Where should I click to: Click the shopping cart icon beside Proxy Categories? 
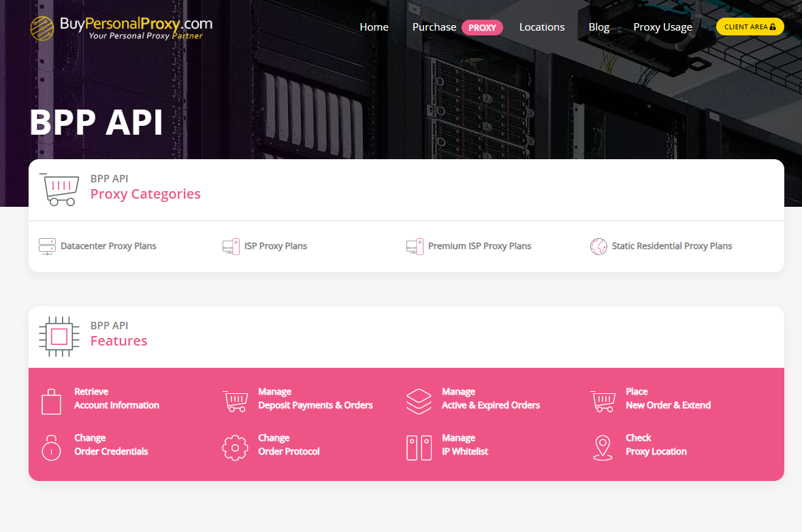[59, 190]
